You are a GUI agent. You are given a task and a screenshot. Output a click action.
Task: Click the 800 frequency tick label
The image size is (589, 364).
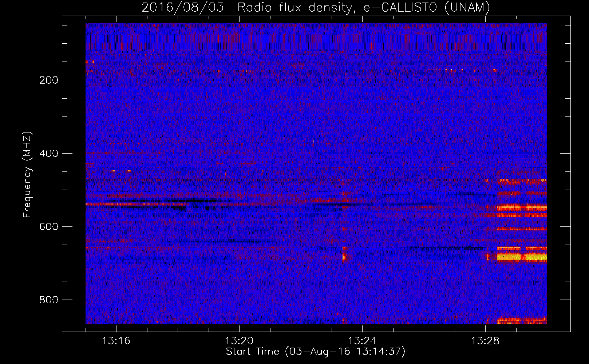click(x=48, y=300)
